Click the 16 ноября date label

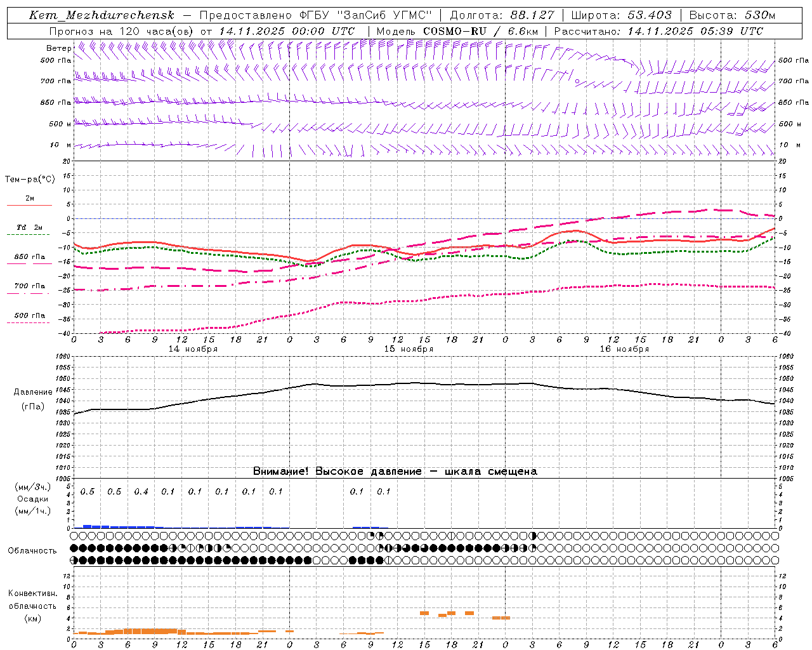click(x=624, y=349)
